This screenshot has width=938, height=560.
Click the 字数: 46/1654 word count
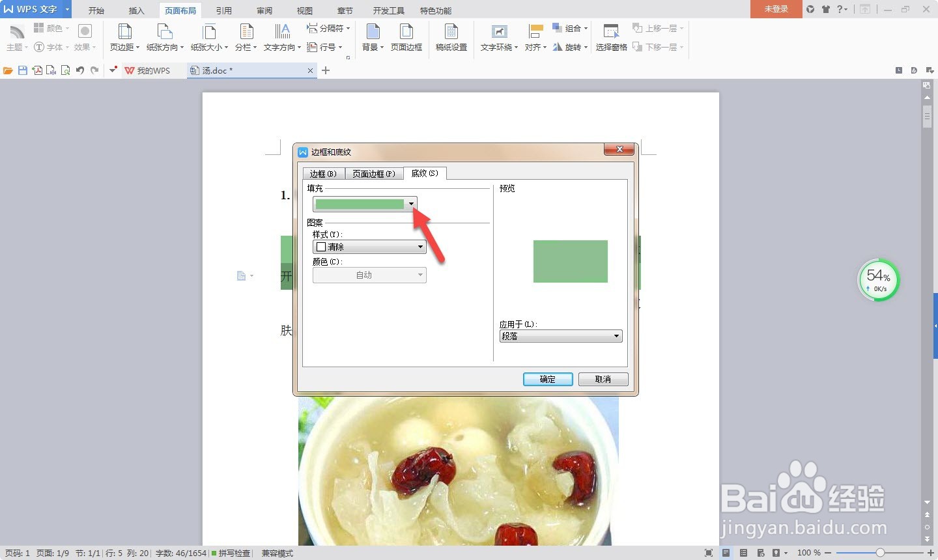[x=180, y=553]
